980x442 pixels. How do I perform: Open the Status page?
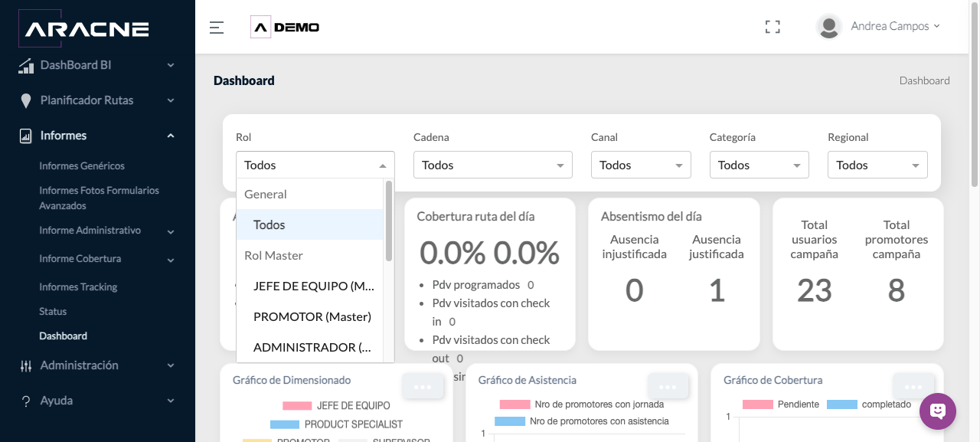point(53,312)
